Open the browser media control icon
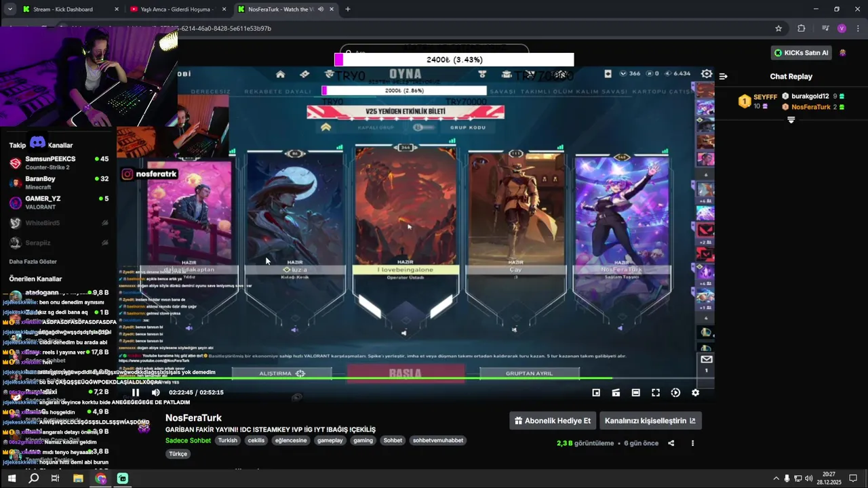The width and height of the screenshot is (868, 488). 825,28
